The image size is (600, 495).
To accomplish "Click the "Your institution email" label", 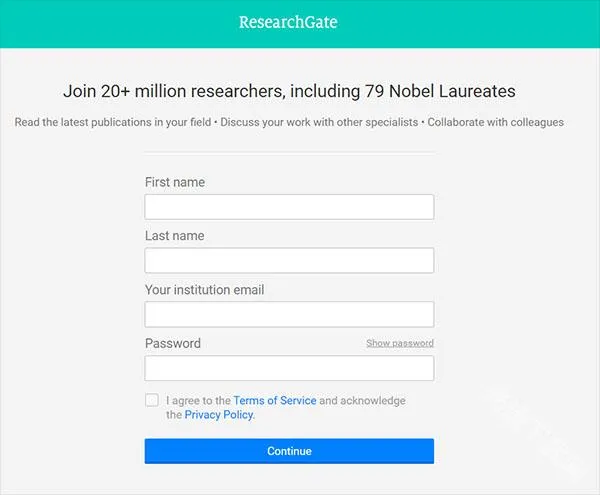I will point(204,290).
